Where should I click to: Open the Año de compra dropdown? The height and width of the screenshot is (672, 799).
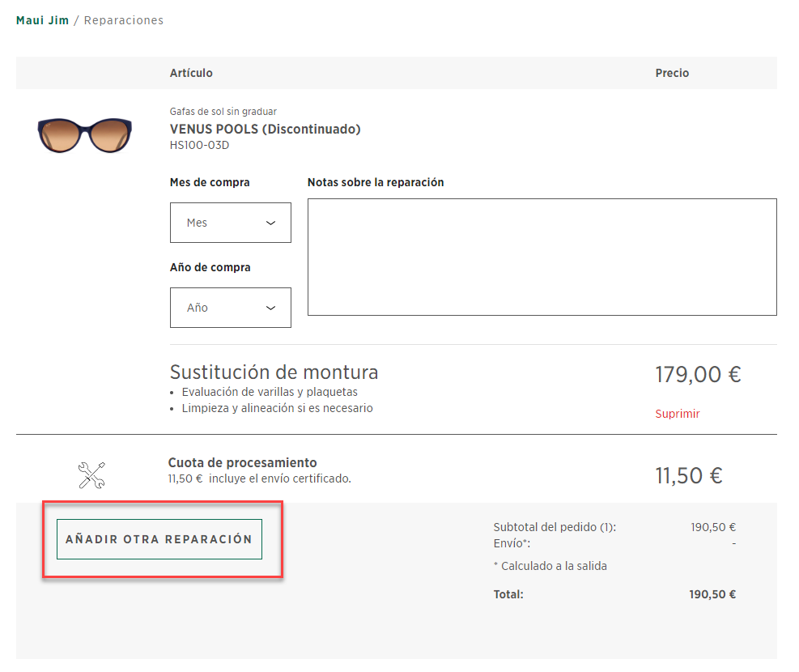click(x=231, y=308)
